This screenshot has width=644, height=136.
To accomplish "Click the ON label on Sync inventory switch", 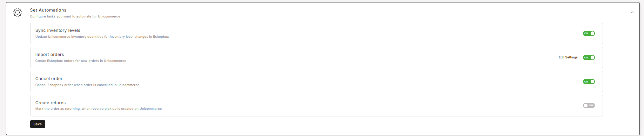I will (586, 34).
